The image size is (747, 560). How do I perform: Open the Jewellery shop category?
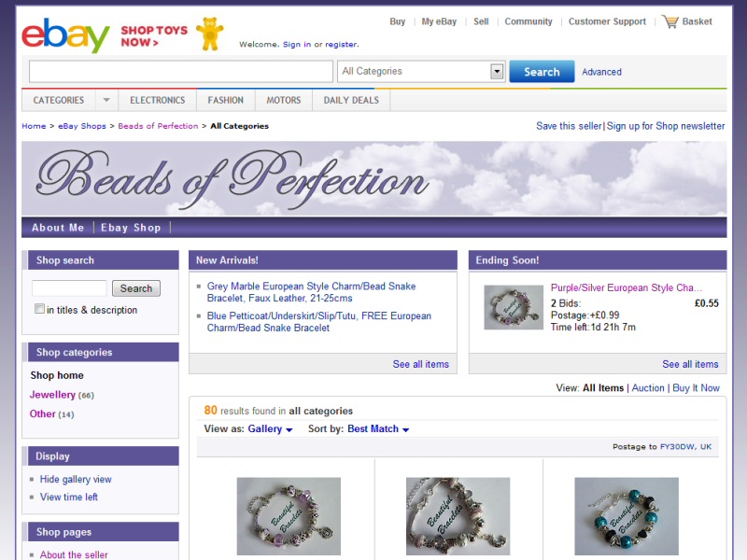[x=52, y=395]
